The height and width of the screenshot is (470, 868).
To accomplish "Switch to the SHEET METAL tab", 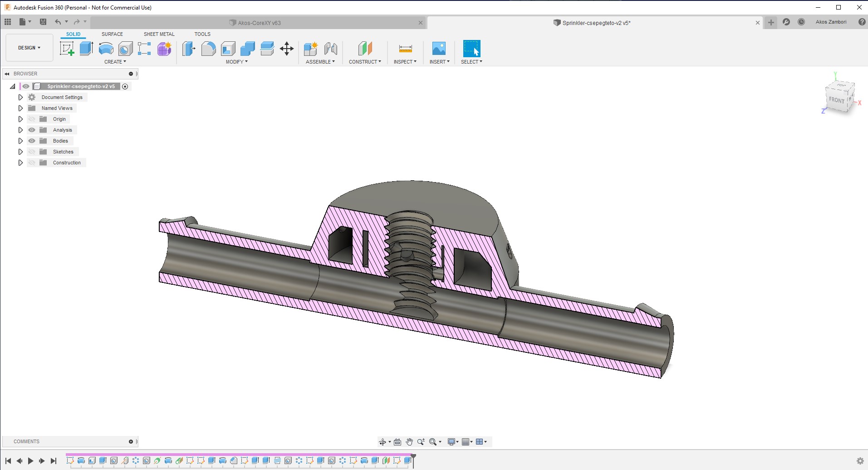I will pos(159,34).
